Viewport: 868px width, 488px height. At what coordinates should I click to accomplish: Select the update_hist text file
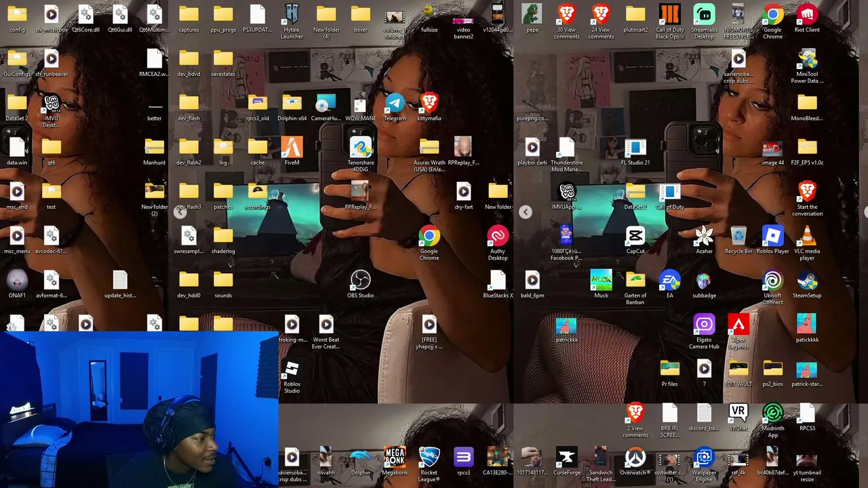click(x=120, y=284)
